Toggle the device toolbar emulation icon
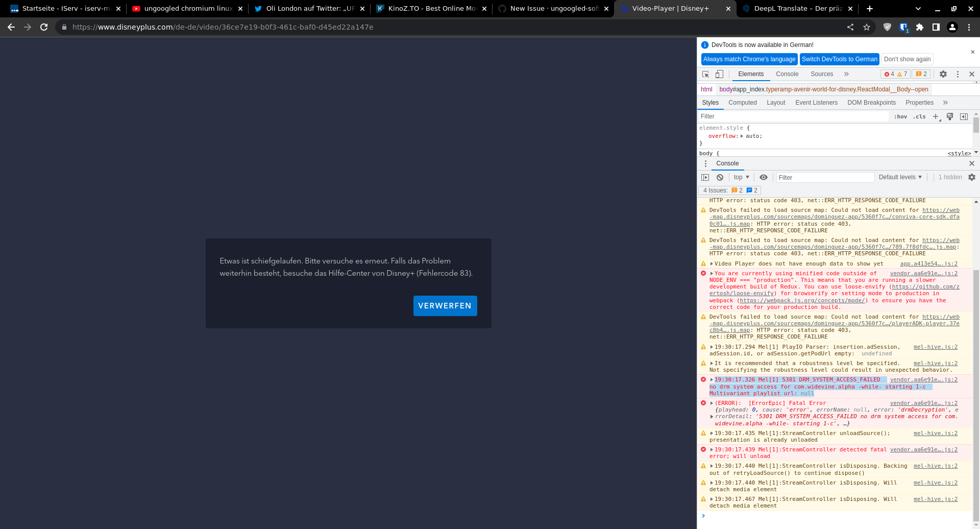Viewport: 980px width, 529px height. click(x=719, y=74)
